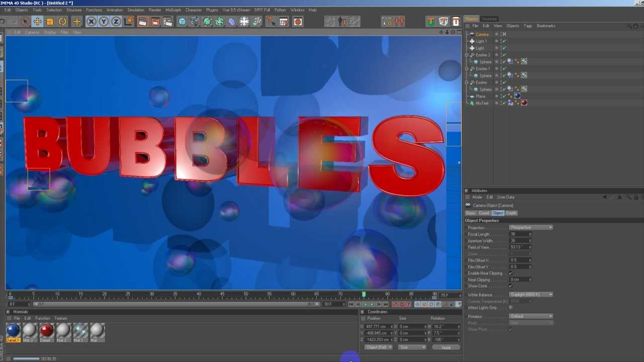Select the Scale tool in top toolbar
Screen dimensions: 644x362
pos(50,21)
